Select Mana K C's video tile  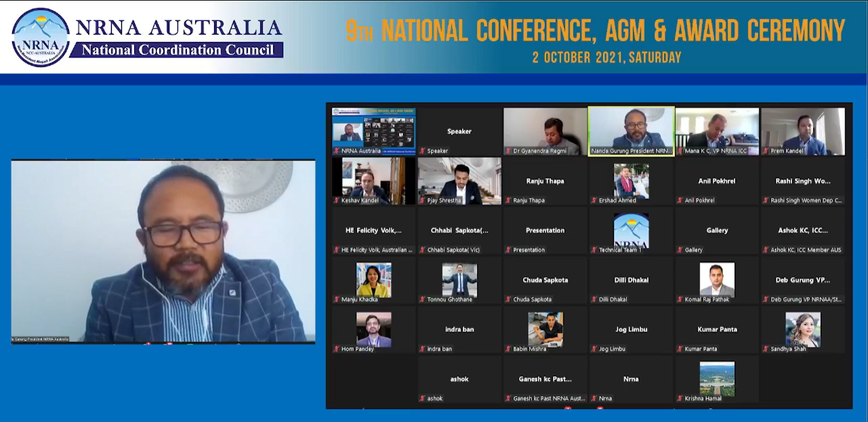tap(717, 131)
